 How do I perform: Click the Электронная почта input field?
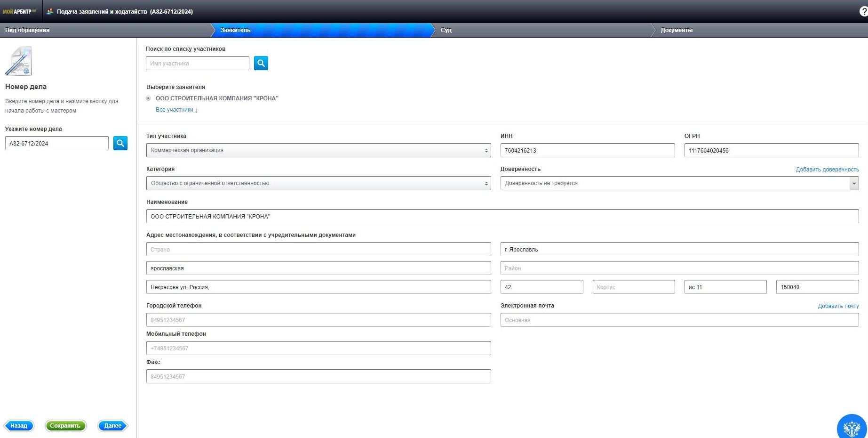(679, 320)
